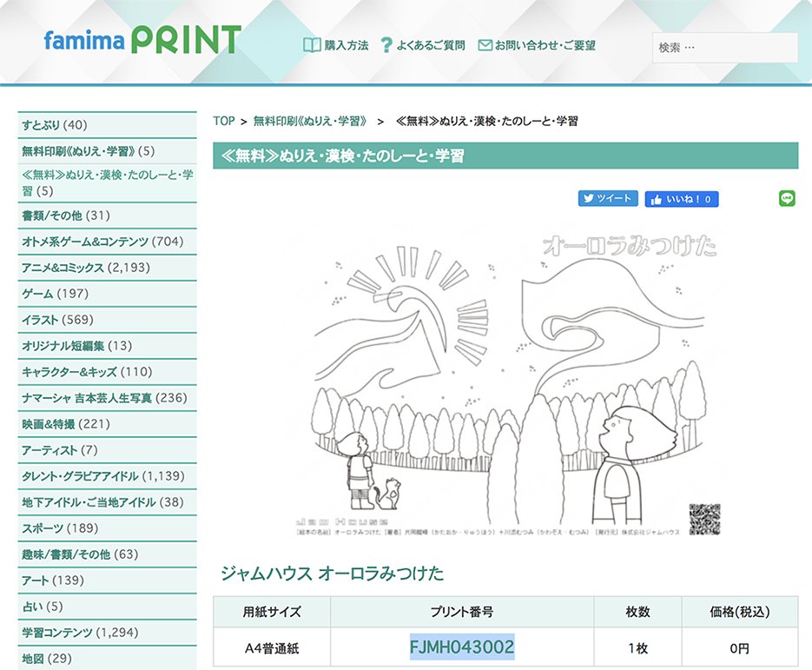This screenshot has height=670, width=812.
Task: Open よくあるご質問 page
Action: [431, 45]
